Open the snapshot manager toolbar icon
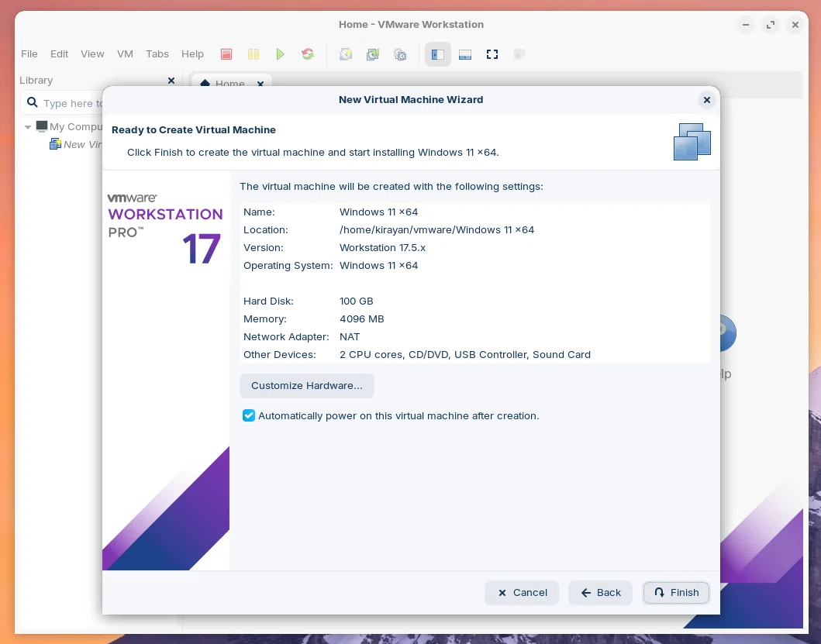821x644 pixels. (400, 54)
